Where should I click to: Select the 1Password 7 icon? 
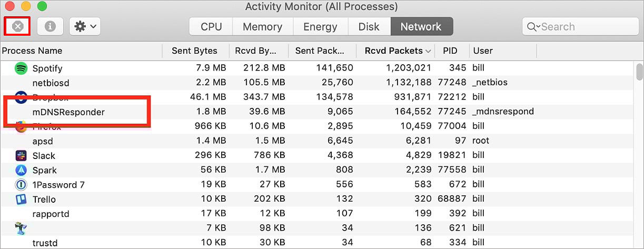pos(21,185)
